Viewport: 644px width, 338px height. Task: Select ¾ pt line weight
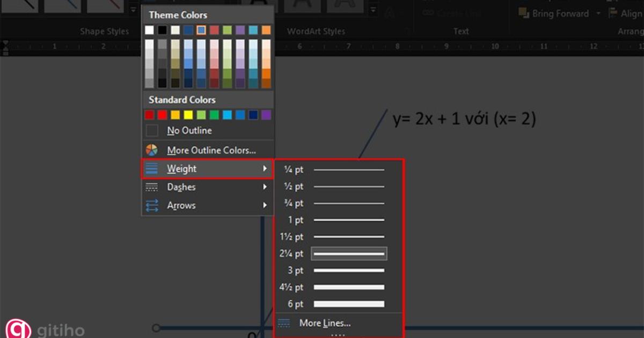click(x=338, y=203)
